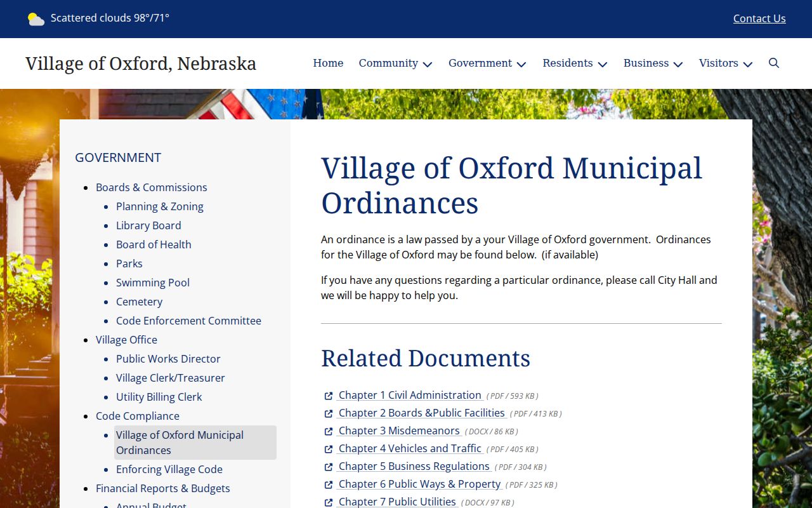This screenshot has width=812, height=508.
Task: Select Board of Health in sidebar
Action: [x=154, y=244]
